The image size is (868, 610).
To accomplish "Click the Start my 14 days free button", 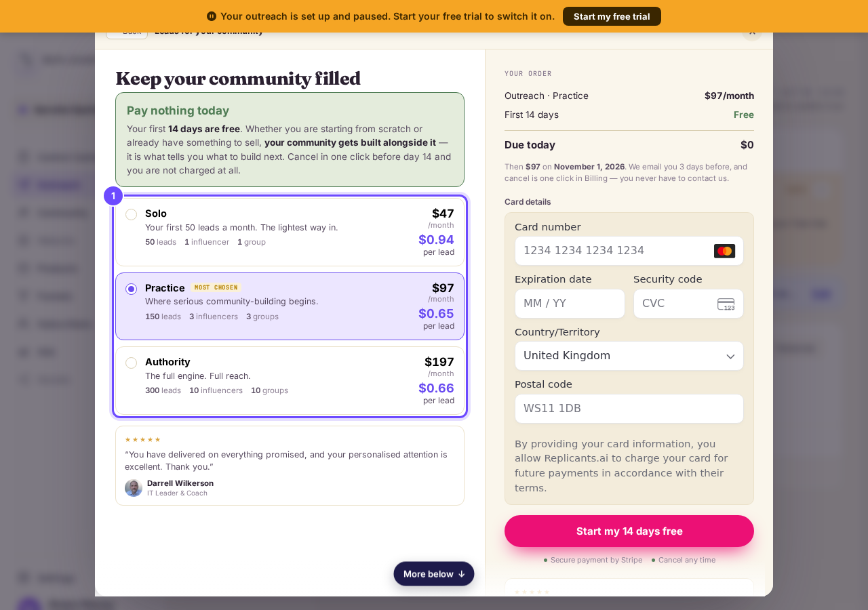I will pyautogui.click(x=629, y=531).
